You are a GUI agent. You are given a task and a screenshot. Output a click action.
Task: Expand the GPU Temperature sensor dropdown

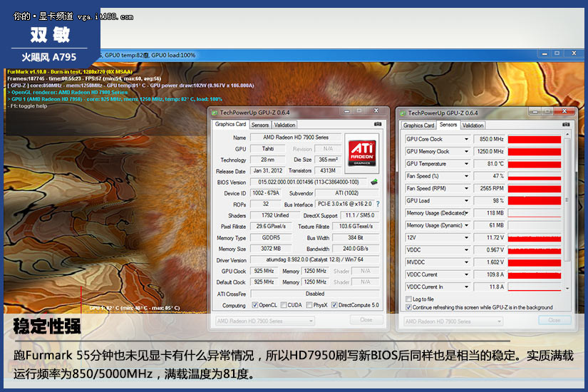point(466,164)
